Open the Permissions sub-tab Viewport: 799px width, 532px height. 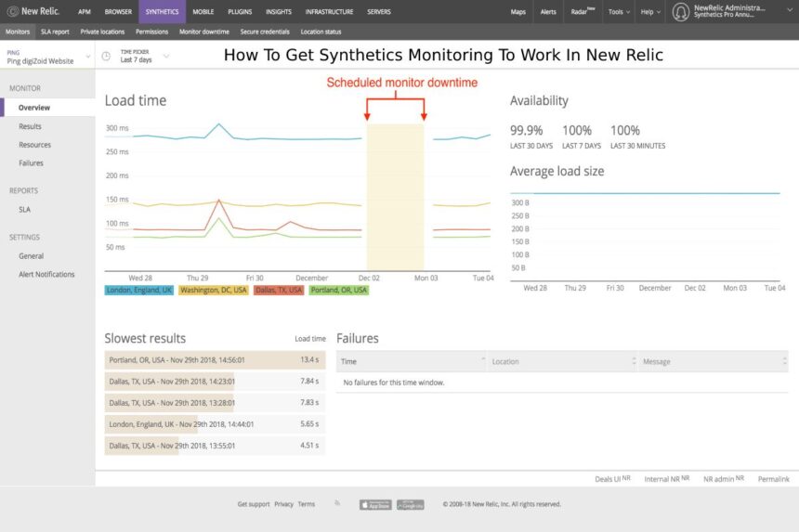tap(151, 32)
